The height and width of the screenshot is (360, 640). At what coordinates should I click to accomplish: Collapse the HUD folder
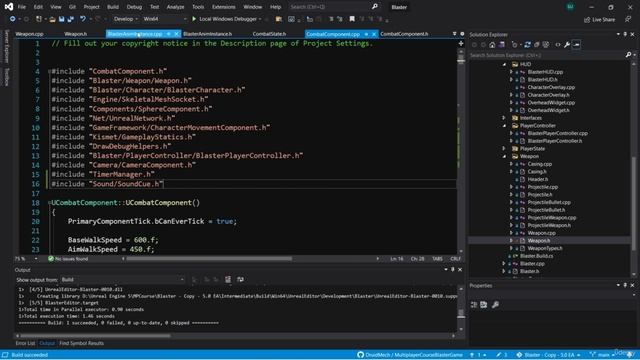(504, 64)
